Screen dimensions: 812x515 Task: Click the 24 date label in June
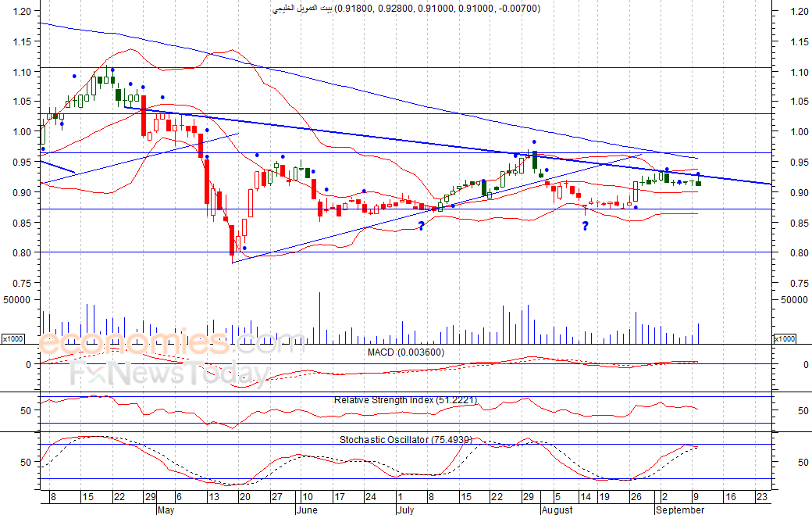pyautogui.click(x=370, y=497)
